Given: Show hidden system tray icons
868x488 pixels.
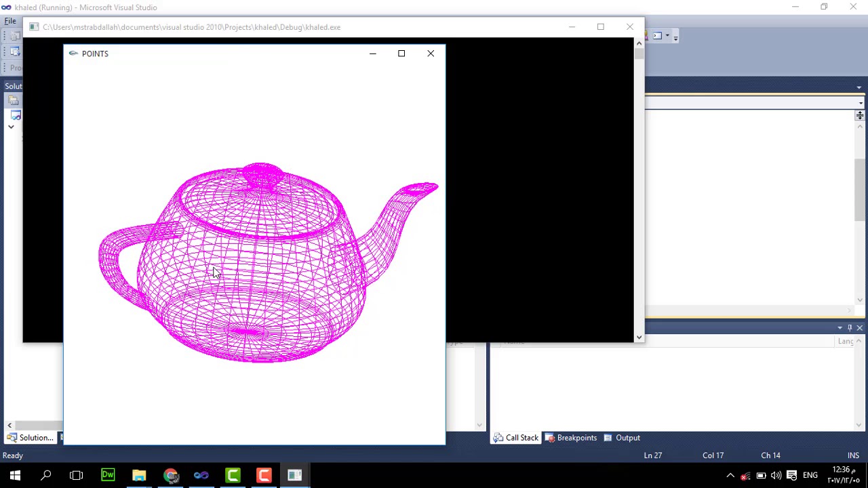Looking at the screenshot, I should 730,475.
